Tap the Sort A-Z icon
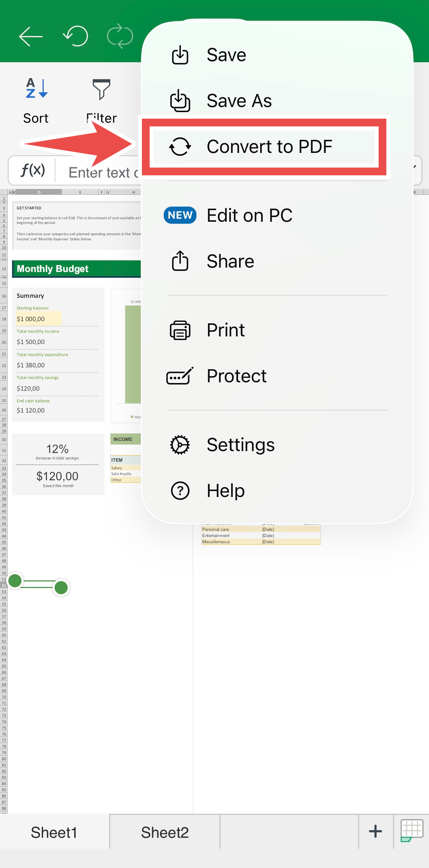This screenshot has width=429, height=868. click(x=36, y=88)
